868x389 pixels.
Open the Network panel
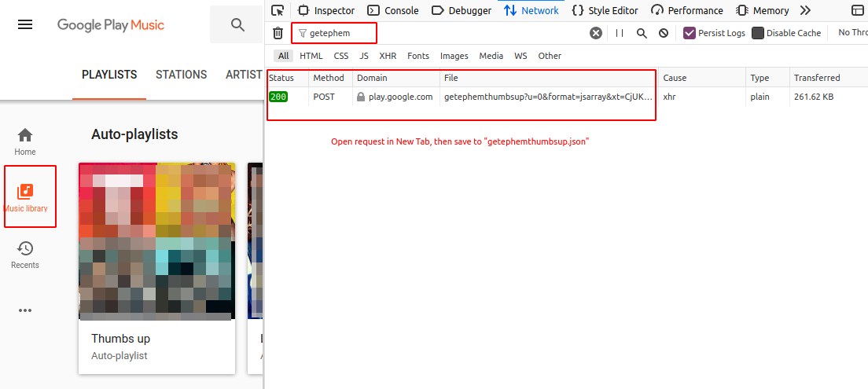pyautogui.click(x=531, y=10)
